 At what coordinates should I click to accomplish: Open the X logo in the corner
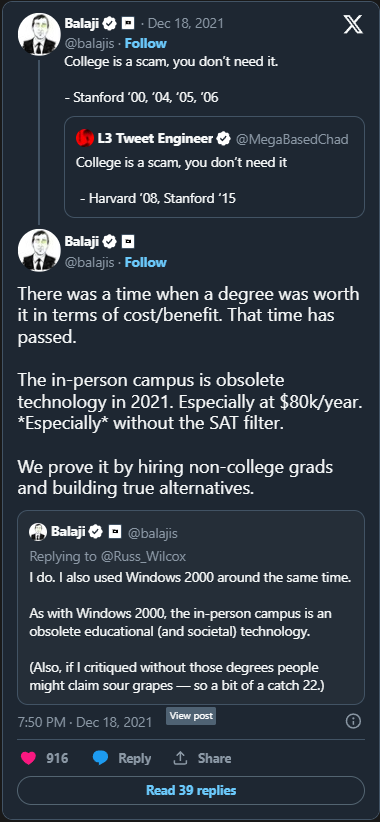point(353,24)
